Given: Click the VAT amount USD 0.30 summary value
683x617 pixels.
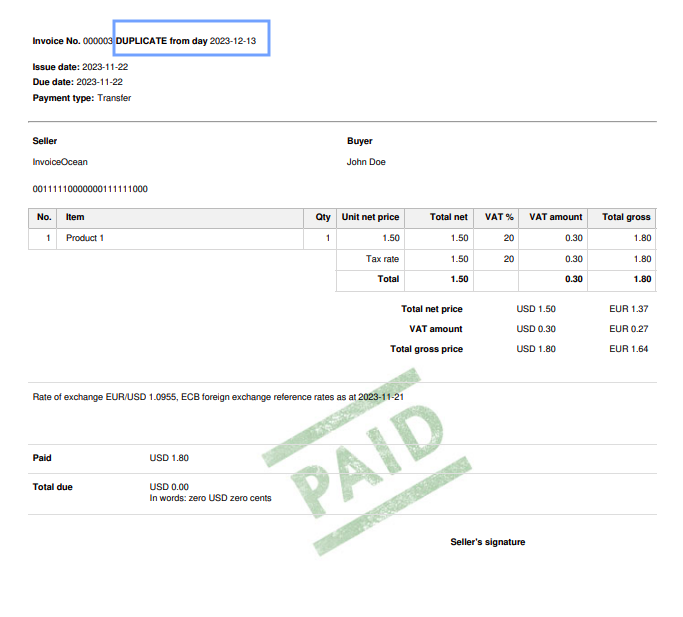Looking at the screenshot, I should tap(536, 329).
